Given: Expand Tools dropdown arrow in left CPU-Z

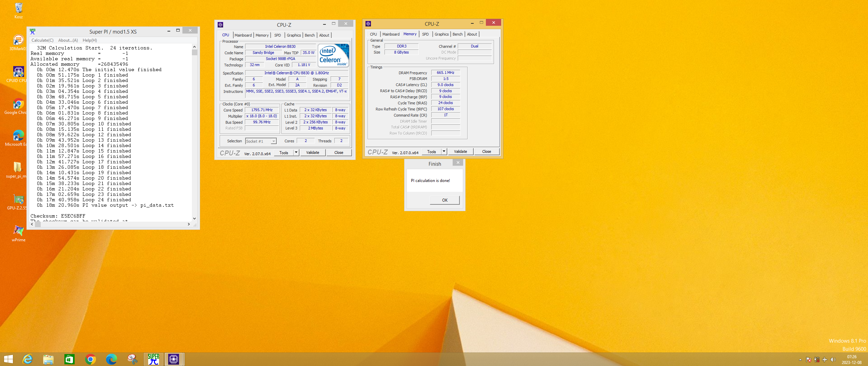Looking at the screenshot, I should click(296, 152).
